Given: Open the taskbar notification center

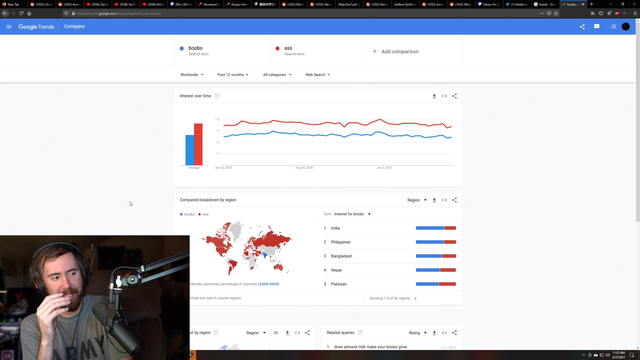Looking at the screenshot, I should coord(632,355).
